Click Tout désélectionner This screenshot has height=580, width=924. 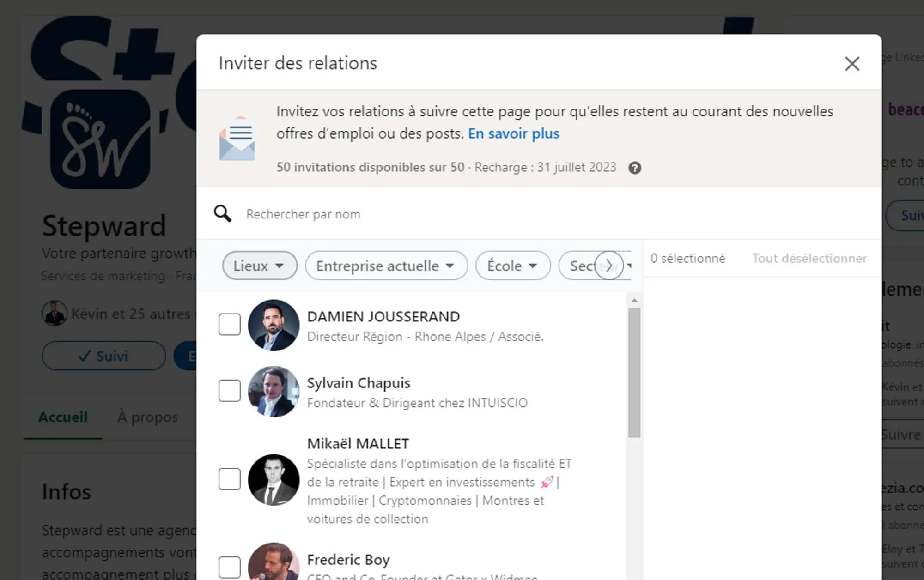coord(809,258)
